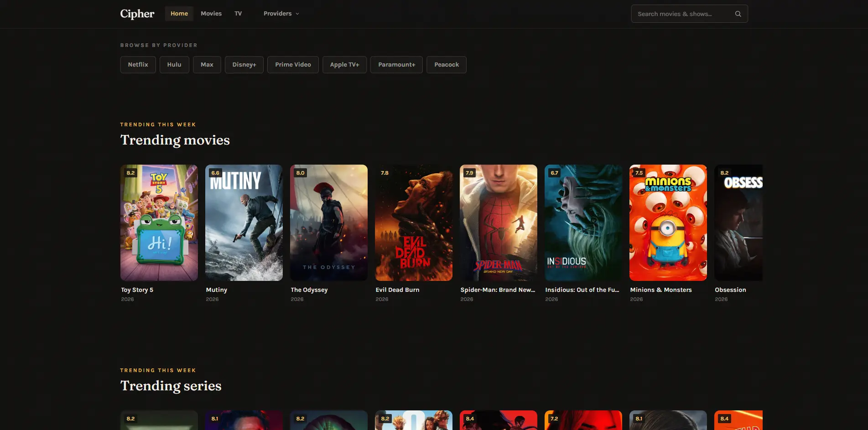Screen dimensions: 868x430
Task: Expand the Providers dropdown menu
Action: pyautogui.click(x=281, y=14)
